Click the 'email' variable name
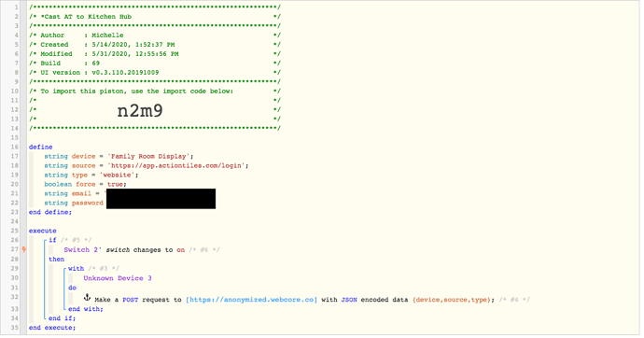The width and height of the screenshot is (644, 338). tap(81, 194)
